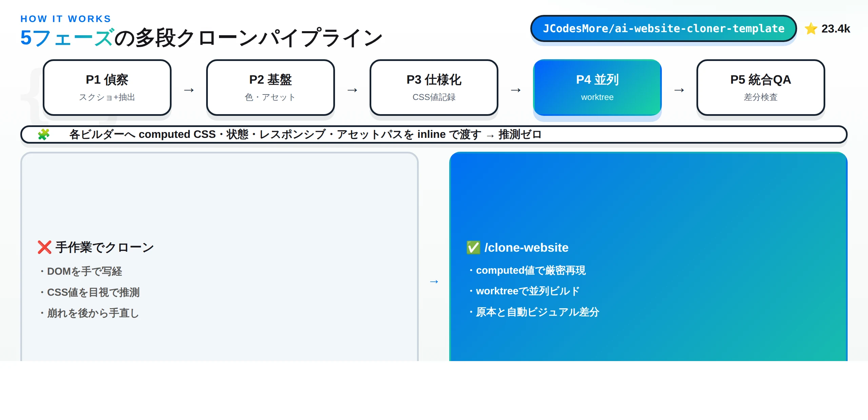This screenshot has height=420, width=868.
Task: Click the 5フェーズの多段クローンパイプライン title
Action: pos(201,38)
